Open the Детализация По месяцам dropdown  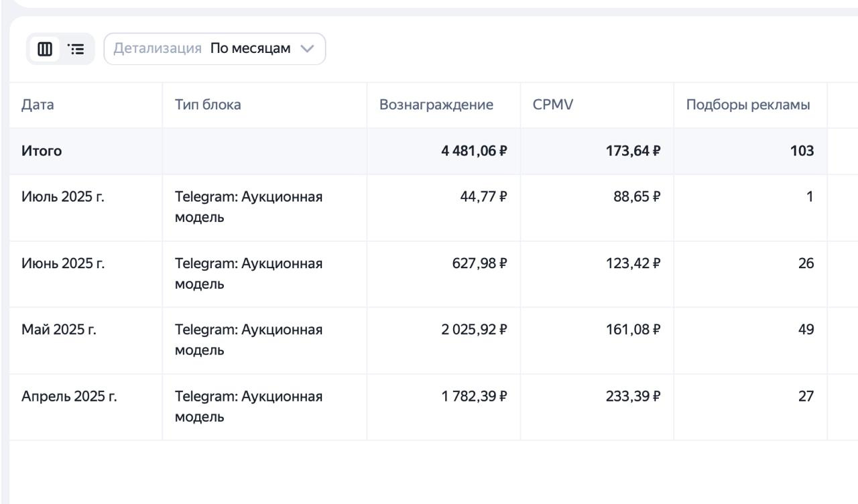click(214, 49)
